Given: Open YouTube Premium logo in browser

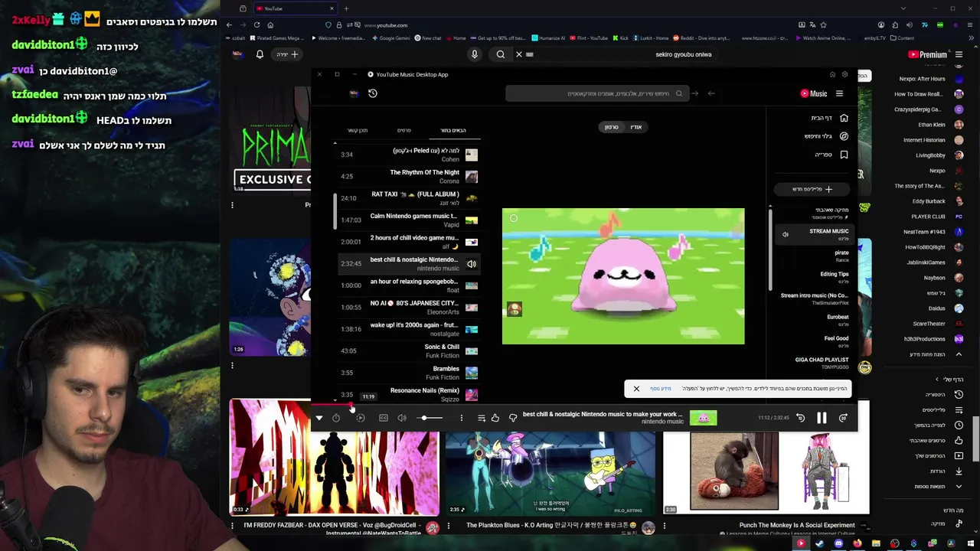Looking at the screenshot, I should (x=927, y=54).
